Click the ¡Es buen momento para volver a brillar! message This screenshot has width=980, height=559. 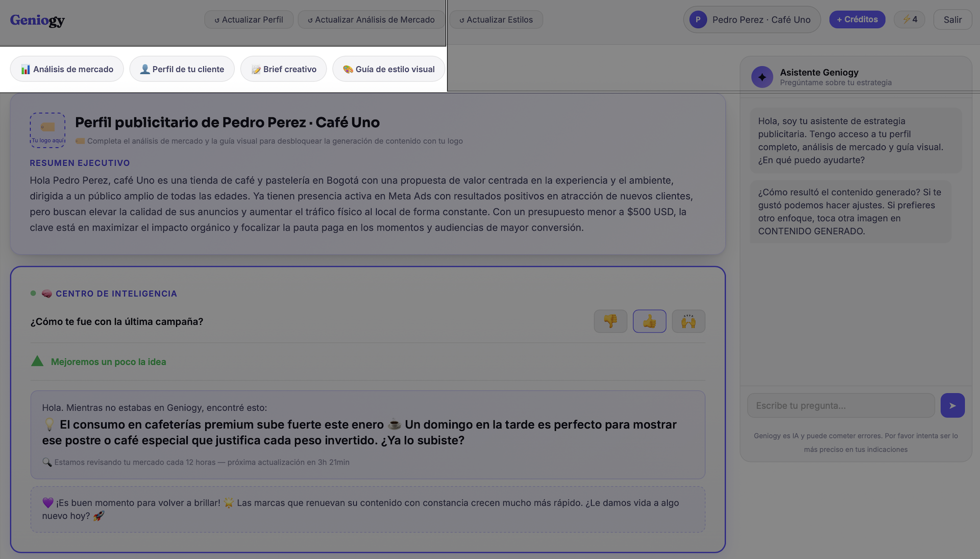(x=367, y=509)
